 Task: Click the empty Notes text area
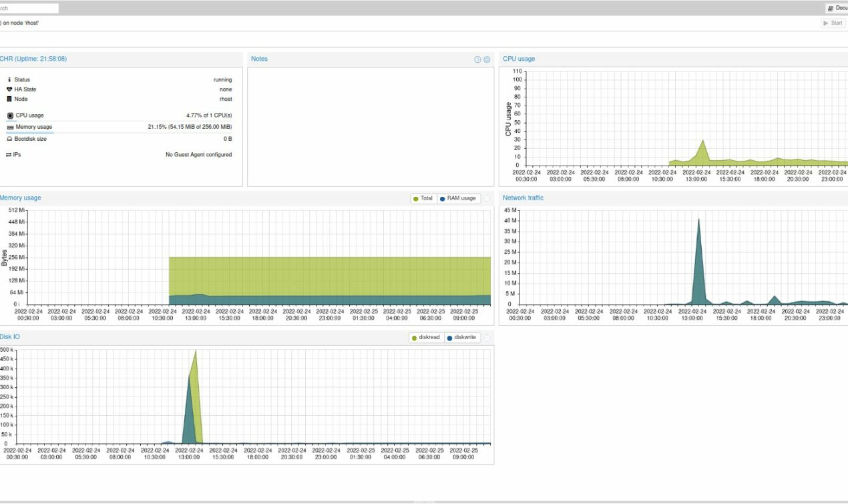371,127
